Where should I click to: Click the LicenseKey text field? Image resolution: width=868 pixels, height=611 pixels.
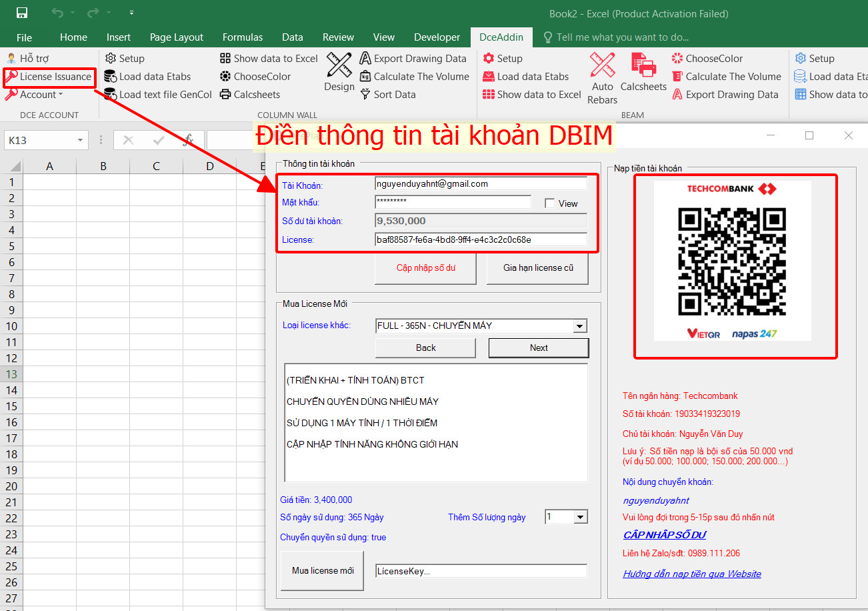click(x=481, y=571)
